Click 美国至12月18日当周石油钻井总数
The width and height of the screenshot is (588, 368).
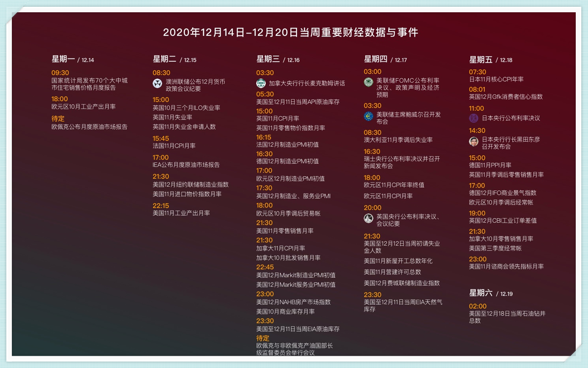(507, 317)
